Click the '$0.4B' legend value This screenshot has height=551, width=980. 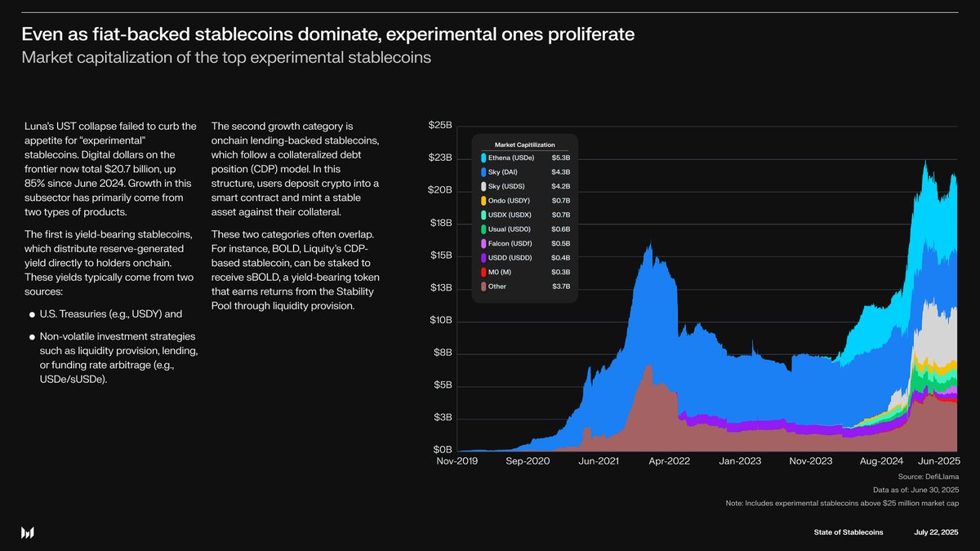click(x=560, y=258)
